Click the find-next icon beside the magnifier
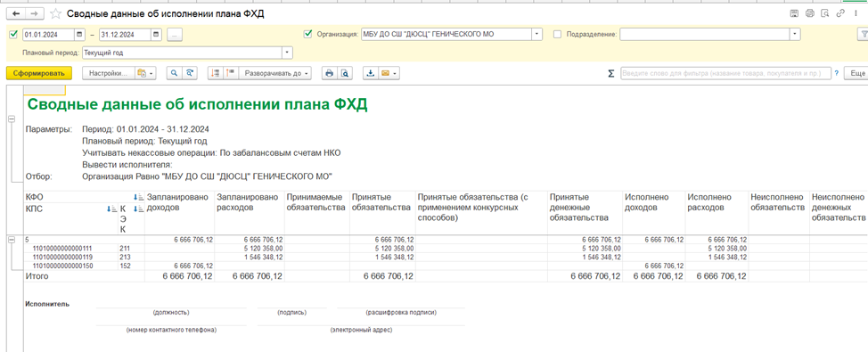This screenshot has width=868, height=352. [x=190, y=73]
